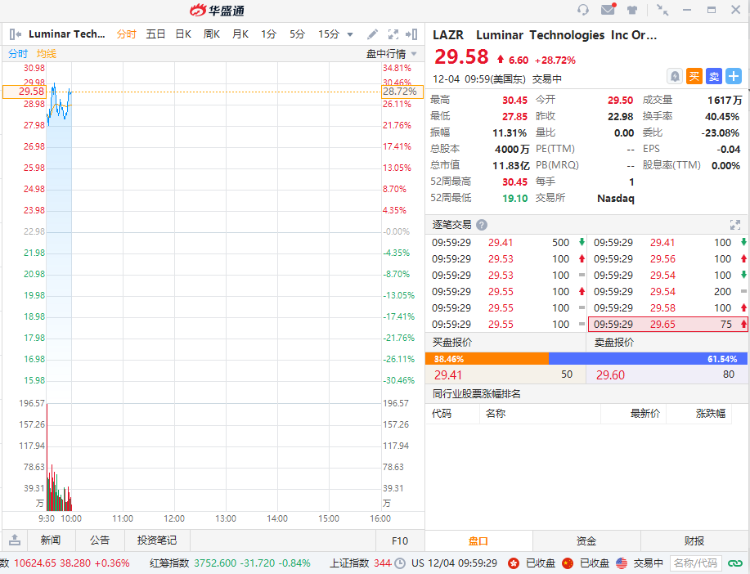The width and height of the screenshot is (750, 574).
Task: Select the 盘口 bottom tab
Action: 478,541
